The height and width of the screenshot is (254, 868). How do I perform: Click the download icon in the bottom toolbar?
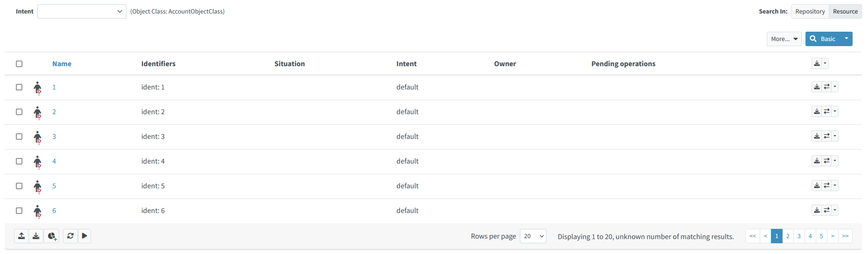tap(36, 236)
